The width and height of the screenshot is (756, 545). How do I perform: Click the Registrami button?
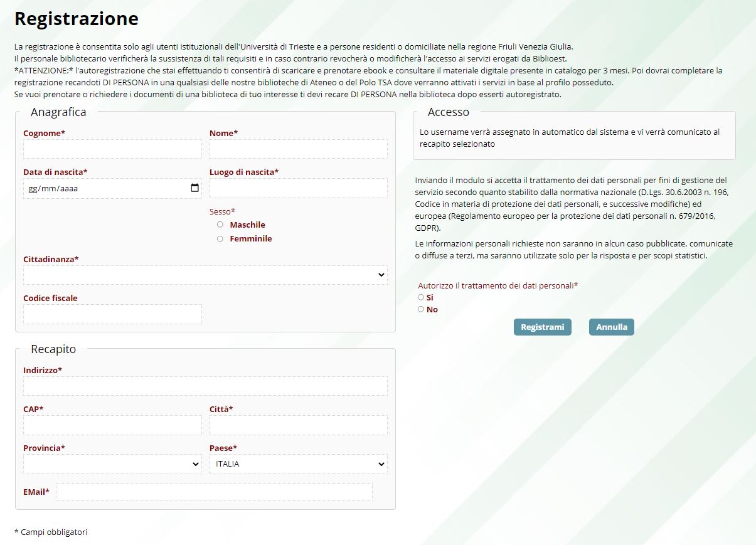click(x=542, y=327)
